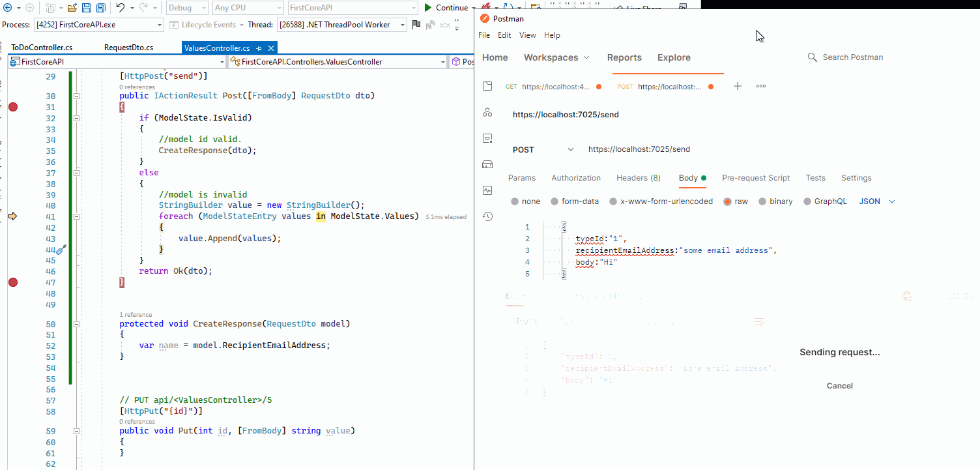Click the Save All icon in Visual Studio
Screen dimensions: 980x470
click(101, 8)
